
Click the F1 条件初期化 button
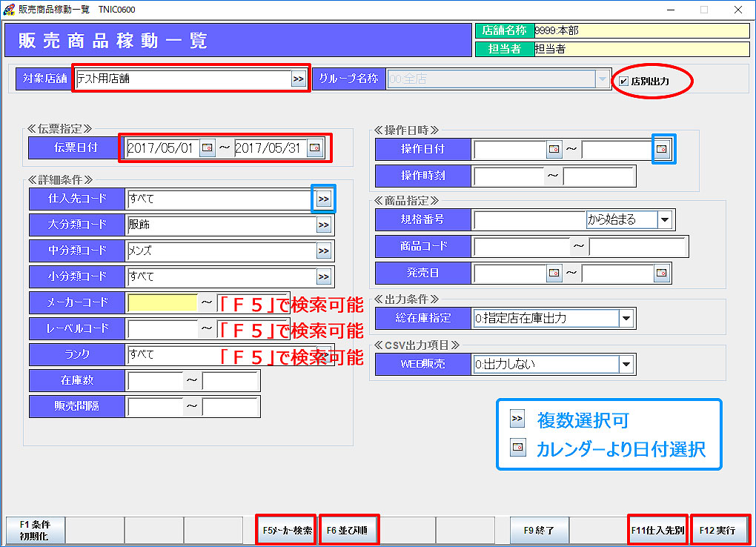[x=34, y=530]
